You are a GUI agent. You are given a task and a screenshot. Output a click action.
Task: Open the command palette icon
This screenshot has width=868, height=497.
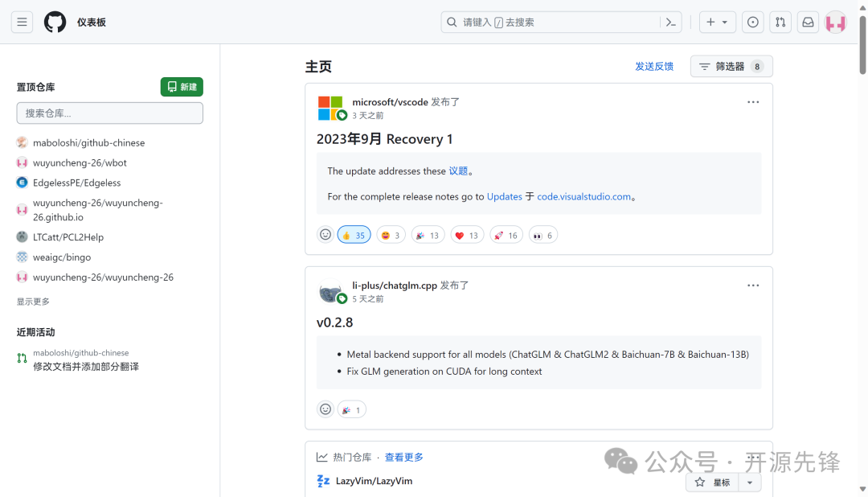coord(671,23)
